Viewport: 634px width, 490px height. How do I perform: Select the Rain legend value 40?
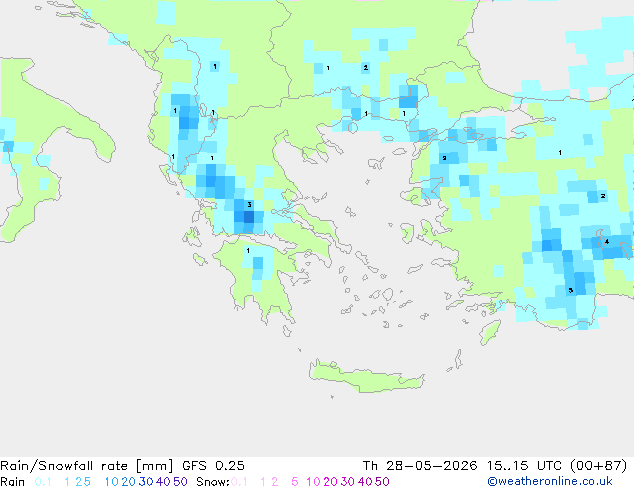point(163,482)
